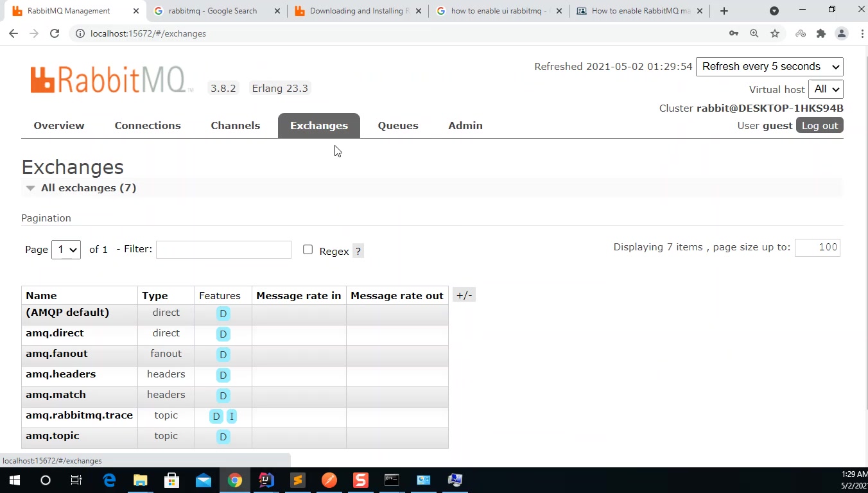Screen dimensions: 868x493
Task: Close the RabbitMQ Management tab
Action: [136, 11]
